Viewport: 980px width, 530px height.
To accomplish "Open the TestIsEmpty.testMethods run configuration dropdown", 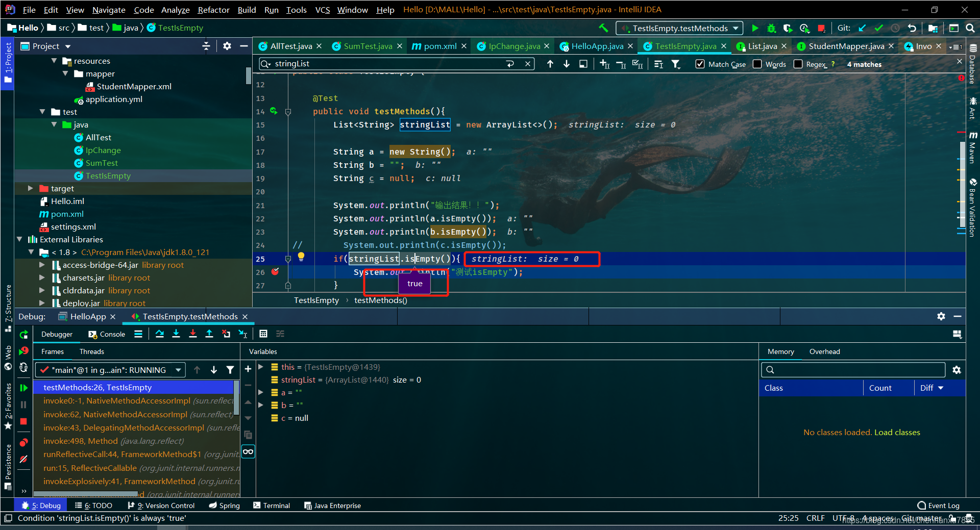I will (x=735, y=28).
